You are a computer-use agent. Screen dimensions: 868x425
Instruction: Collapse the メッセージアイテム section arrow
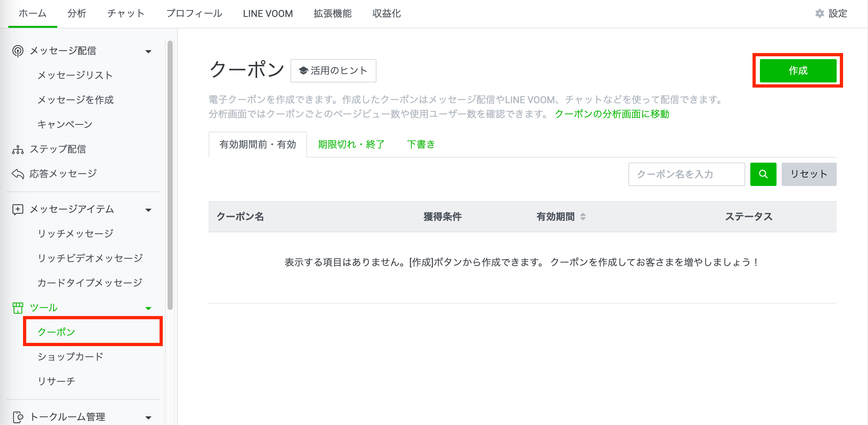(x=148, y=210)
